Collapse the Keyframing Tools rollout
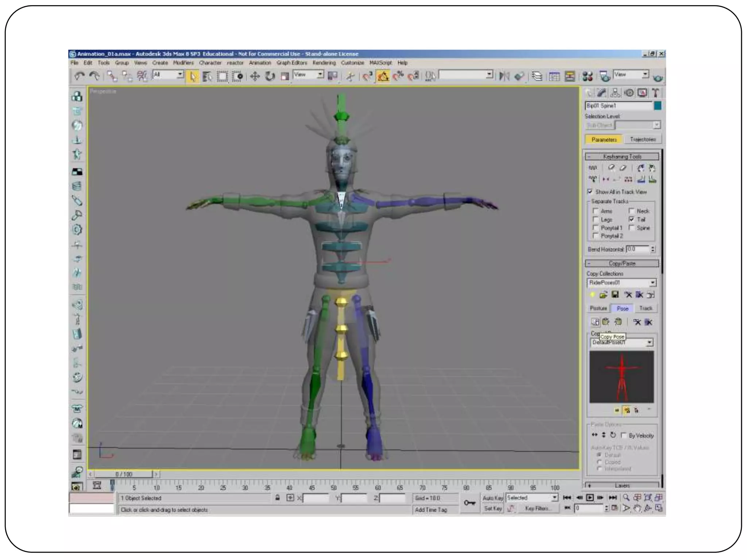 (x=622, y=156)
